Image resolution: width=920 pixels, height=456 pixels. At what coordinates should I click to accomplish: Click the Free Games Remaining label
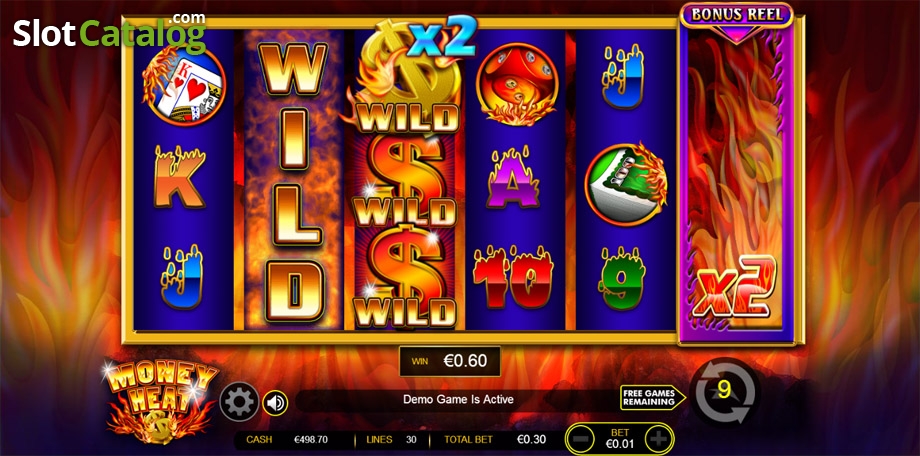[x=652, y=397]
